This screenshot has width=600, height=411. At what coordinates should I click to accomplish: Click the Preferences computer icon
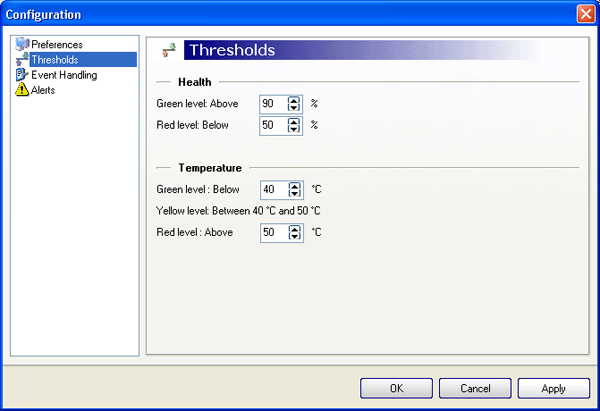[x=22, y=44]
